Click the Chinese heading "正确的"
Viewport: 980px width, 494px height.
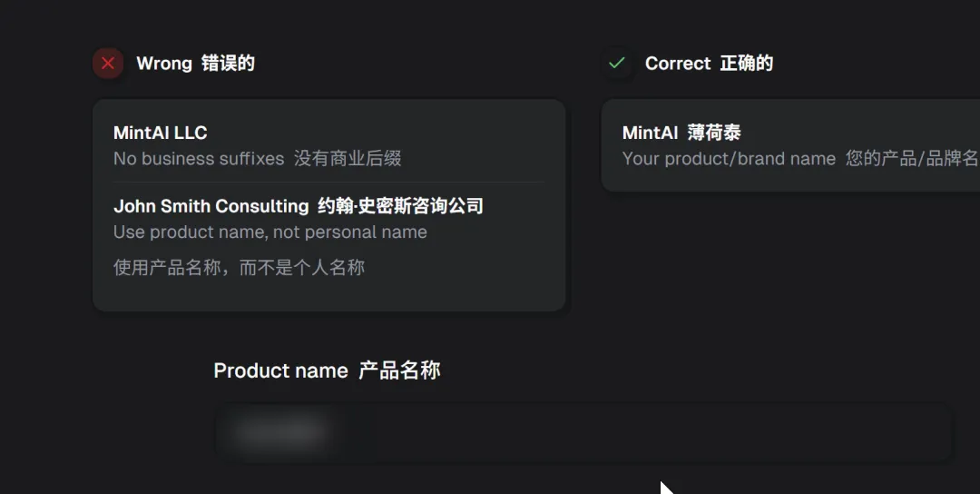[x=746, y=64]
